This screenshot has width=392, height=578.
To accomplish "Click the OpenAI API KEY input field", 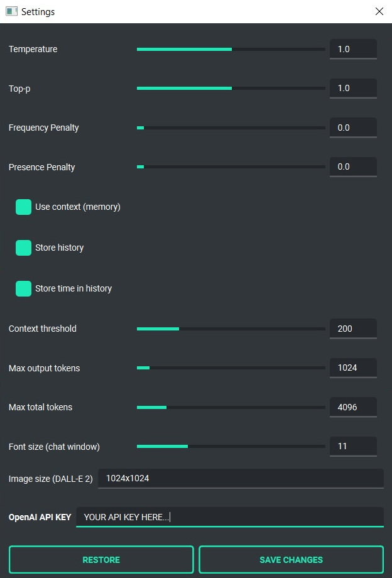I will click(x=229, y=517).
